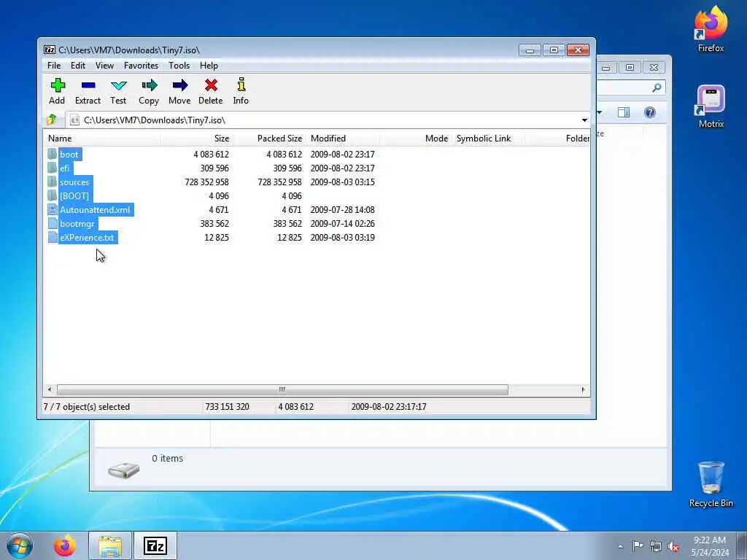Click the eXPerience.txt file icon
This screenshot has height=560, width=747.
pos(53,237)
